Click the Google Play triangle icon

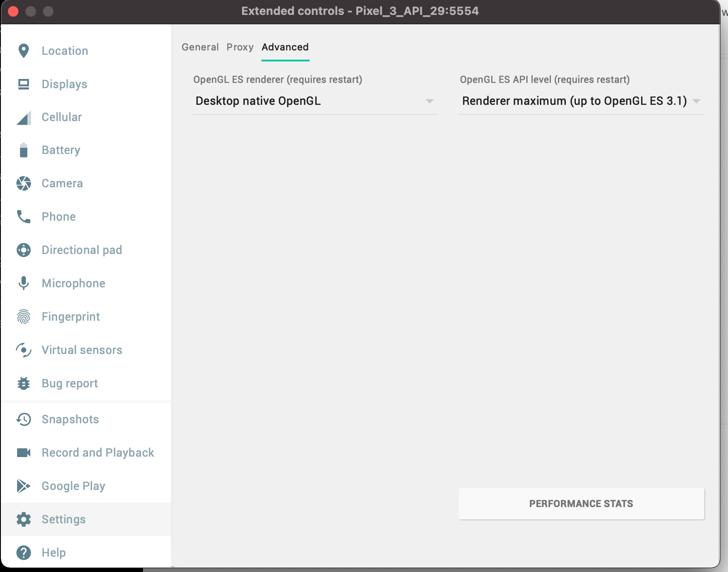23,486
